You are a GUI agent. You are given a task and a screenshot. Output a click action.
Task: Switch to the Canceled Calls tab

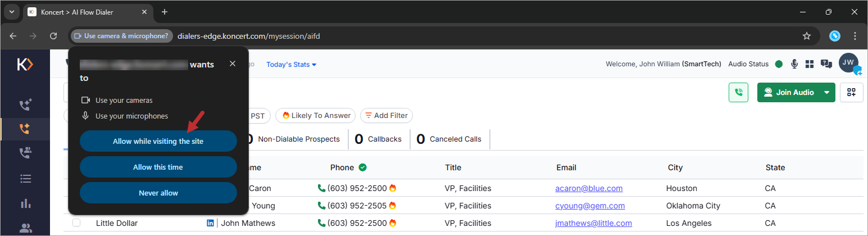(449, 139)
